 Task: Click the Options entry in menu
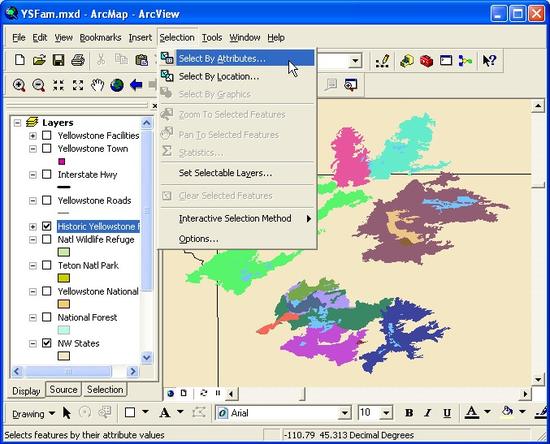coord(199,239)
